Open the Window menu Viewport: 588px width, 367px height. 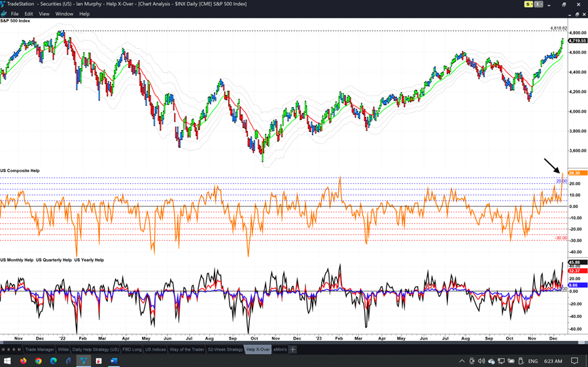tap(64, 14)
